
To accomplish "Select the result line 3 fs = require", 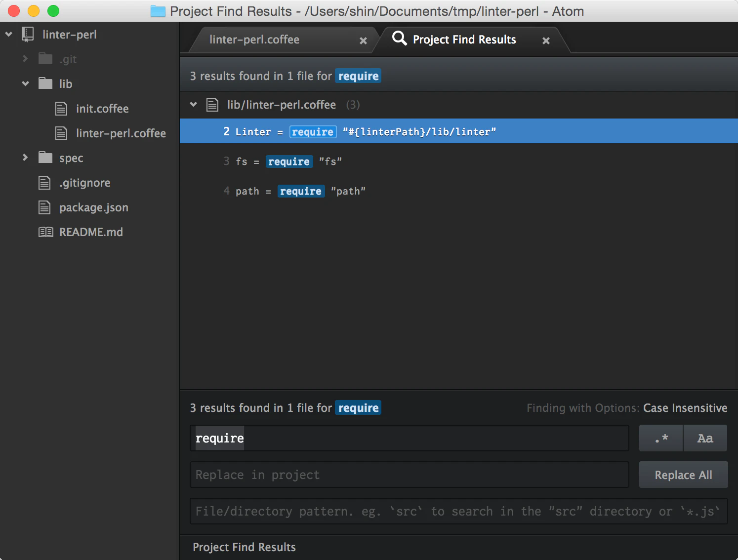I will coord(459,161).
